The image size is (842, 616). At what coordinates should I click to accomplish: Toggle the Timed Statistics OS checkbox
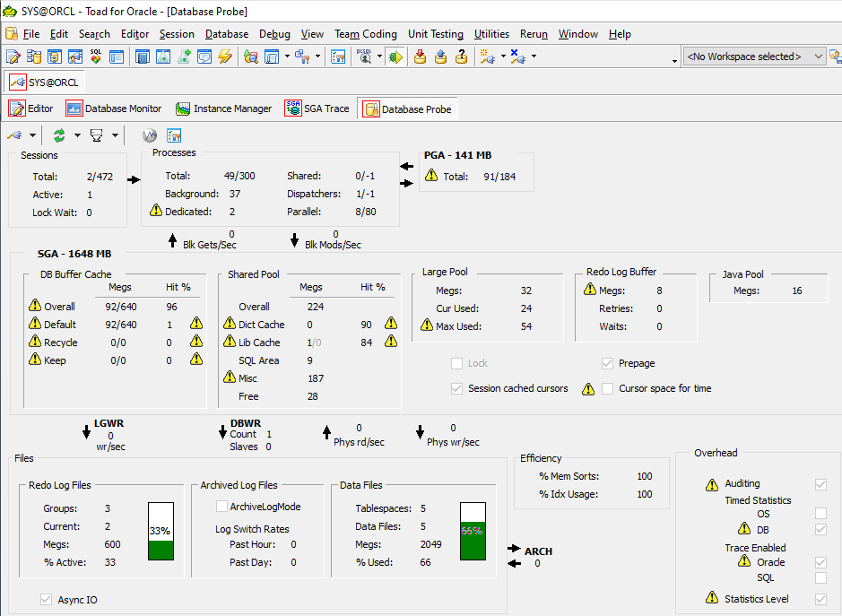pos(820,514)
